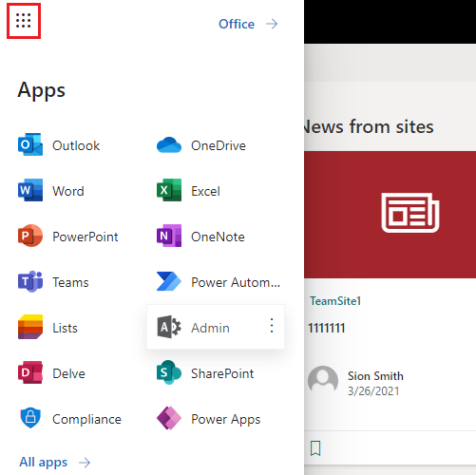Select the Word text label

click(x=68, y=191)
